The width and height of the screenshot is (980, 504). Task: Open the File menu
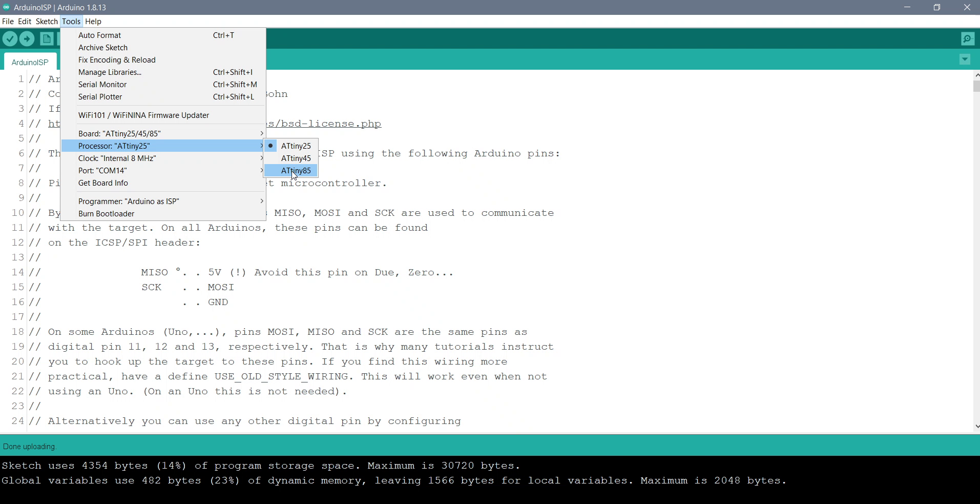tap(8, 22)
